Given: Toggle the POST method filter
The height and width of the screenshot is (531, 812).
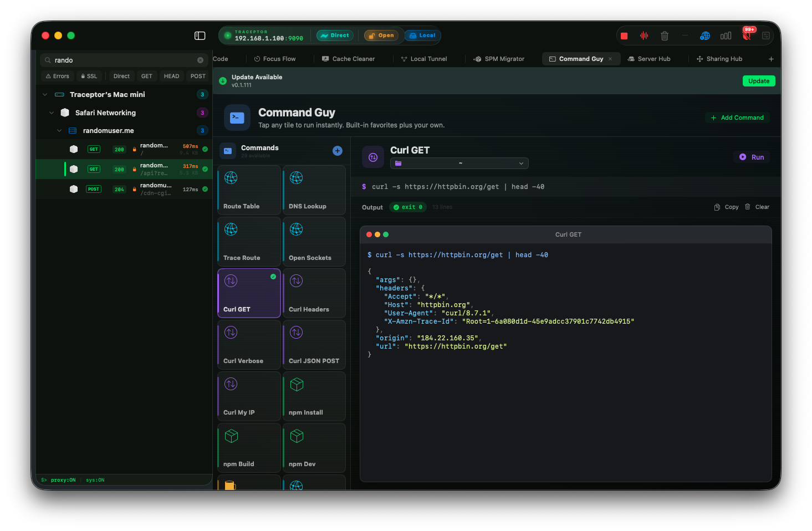Looking at the screenshot, I should 198,76.
